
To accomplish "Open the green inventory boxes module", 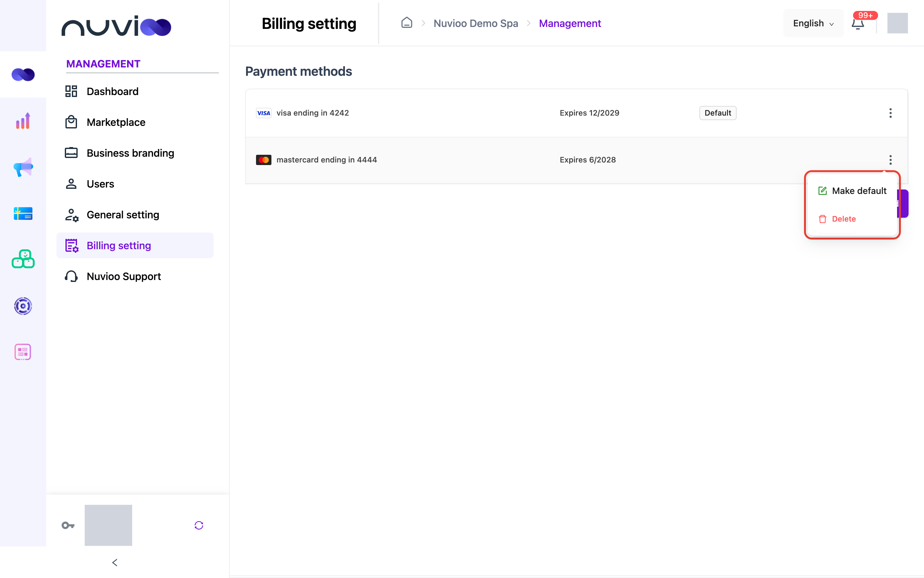I will point(23,259).
